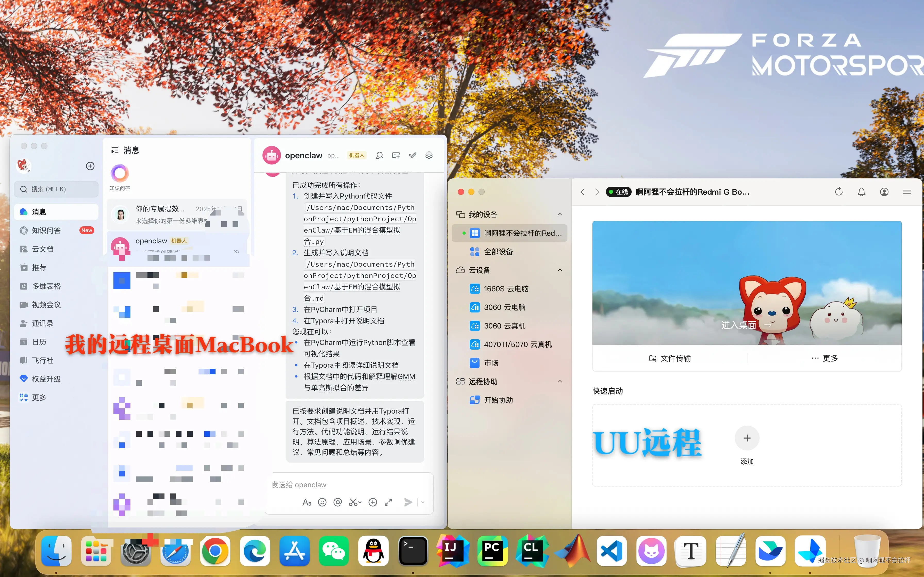Expand the message editor to fullscreen
924x577 pixels.
(x=388, y=502)
